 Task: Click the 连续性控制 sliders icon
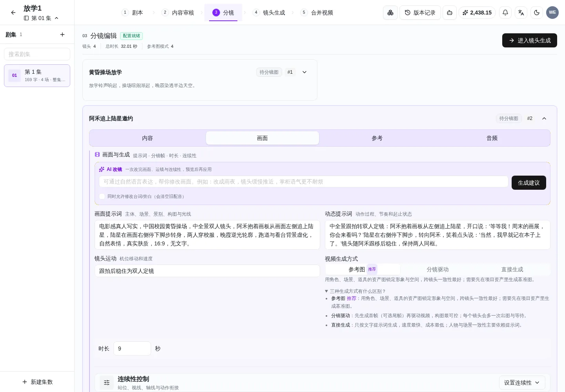pyautogui.click(x=107, y=383)
